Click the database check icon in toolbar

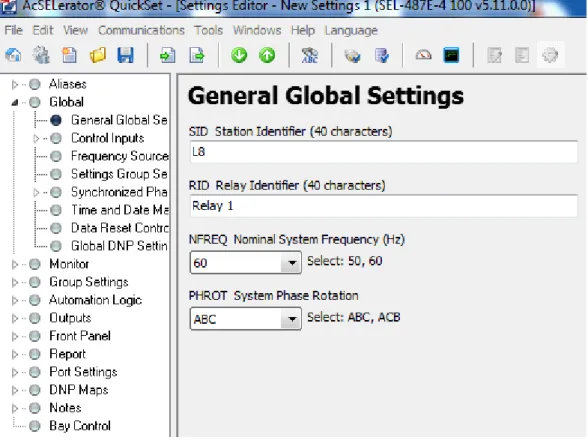pyautogui.click(x=352, y=56)
